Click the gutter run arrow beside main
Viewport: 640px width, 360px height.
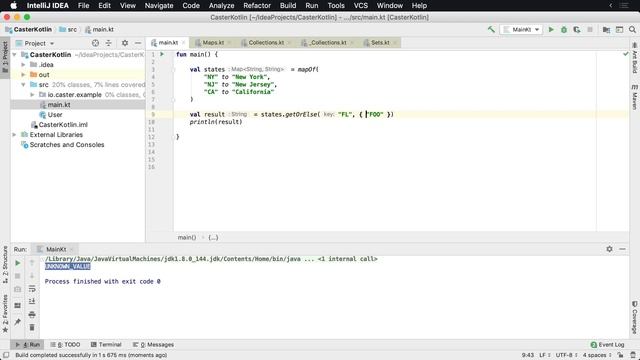coord(162,54)
